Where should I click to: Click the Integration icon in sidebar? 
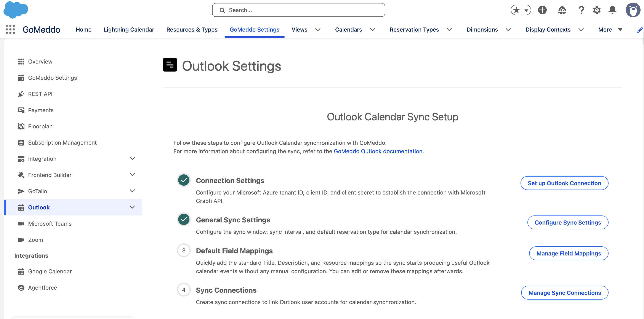click(x=21, y=159)
